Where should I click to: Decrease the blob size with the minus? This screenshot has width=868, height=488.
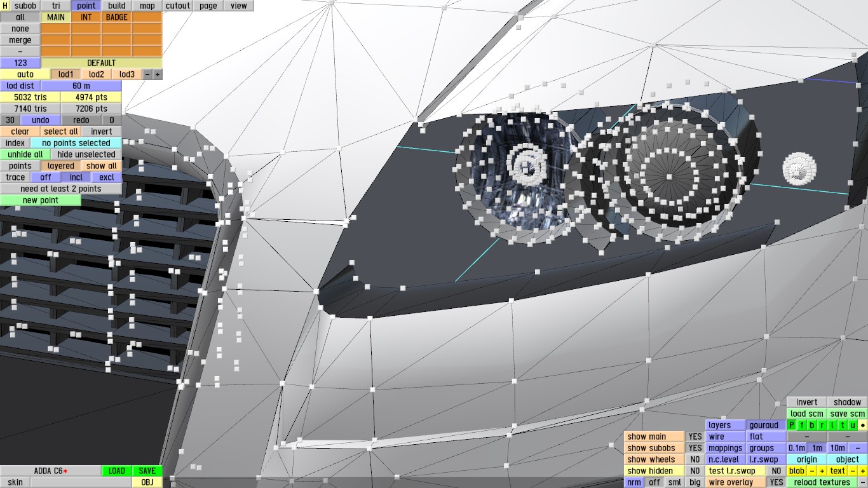811,471
